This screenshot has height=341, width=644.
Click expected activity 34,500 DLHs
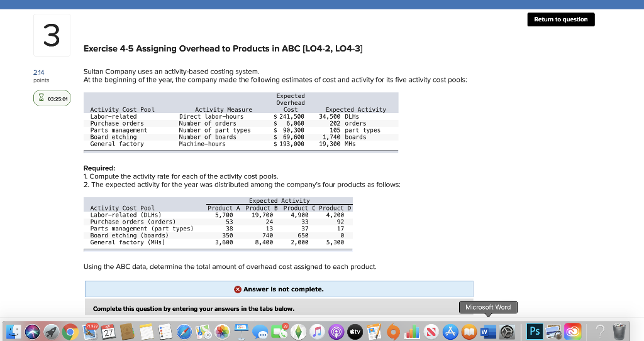pyautogui.click(x=339, y=117)
